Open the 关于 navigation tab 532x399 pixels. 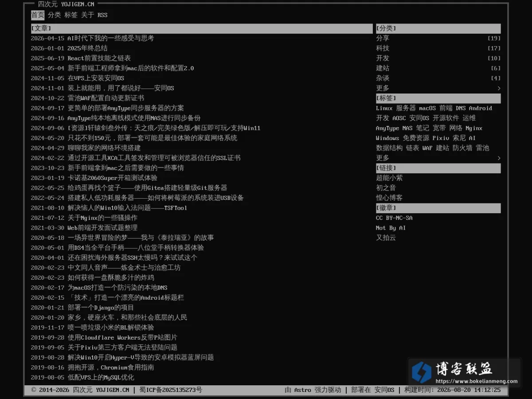(88, 15)
